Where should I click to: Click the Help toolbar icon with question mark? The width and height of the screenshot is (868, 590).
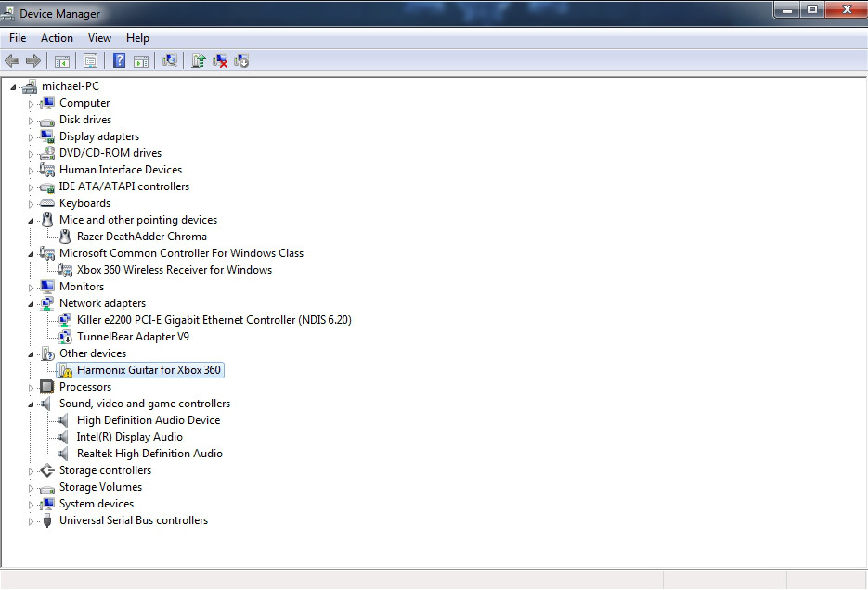pyautogui.click(x=119, y=61)
